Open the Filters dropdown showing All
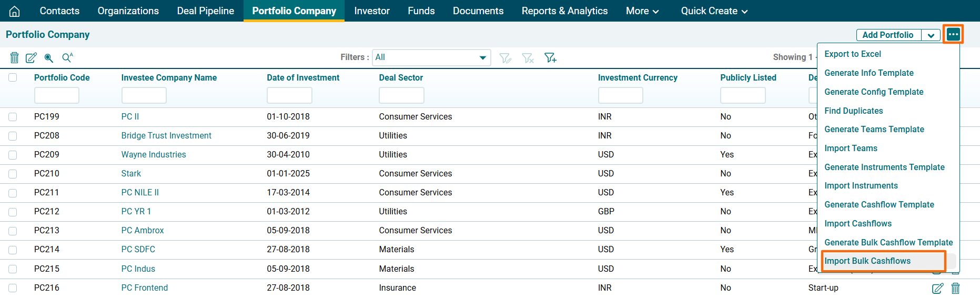 431,57
